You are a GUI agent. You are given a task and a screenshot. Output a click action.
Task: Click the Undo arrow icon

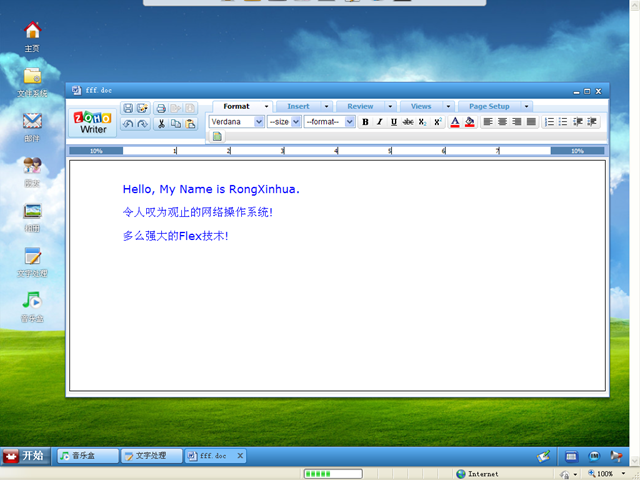pyautogui.click(x=128, y=124)
